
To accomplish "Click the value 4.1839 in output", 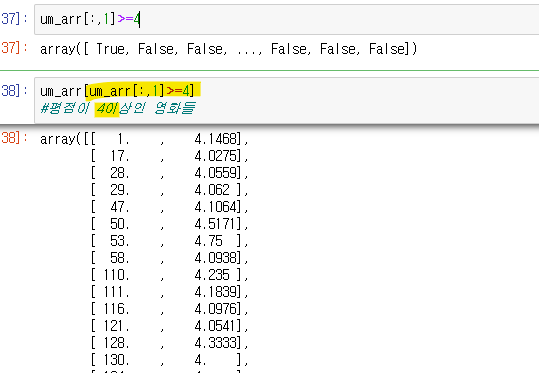I will click(215, 292).
